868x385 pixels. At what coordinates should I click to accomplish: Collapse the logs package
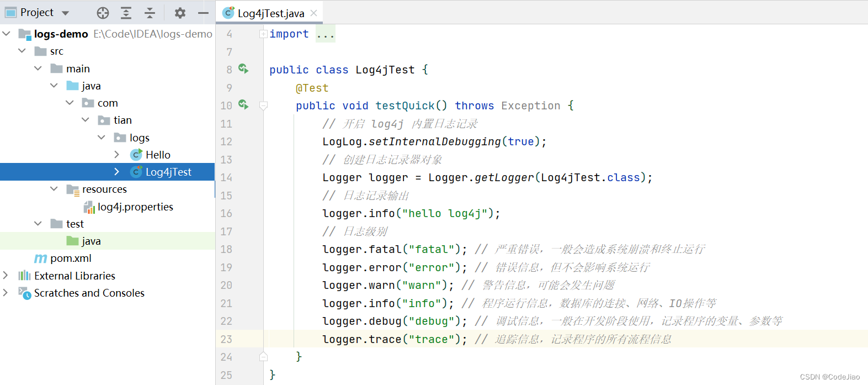102,138
